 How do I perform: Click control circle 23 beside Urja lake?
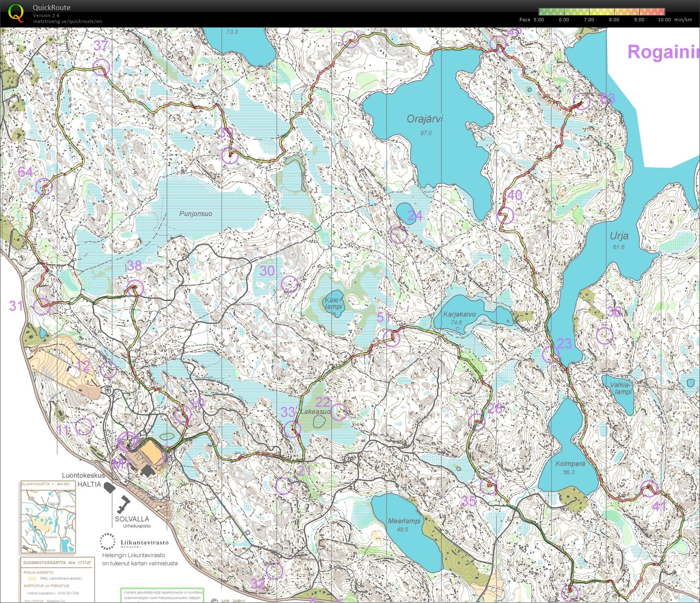[551, 355]
